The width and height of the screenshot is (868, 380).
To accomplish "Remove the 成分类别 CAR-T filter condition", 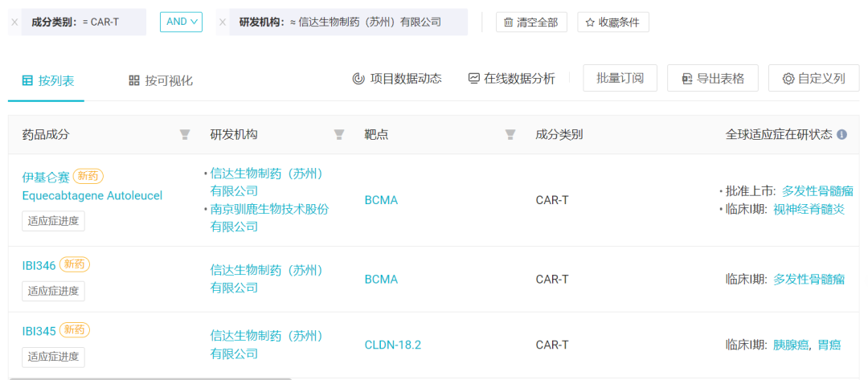I will [14, 22].
